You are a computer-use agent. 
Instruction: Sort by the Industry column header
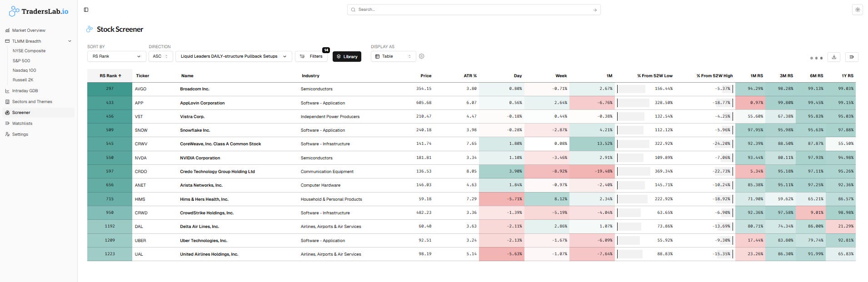(310, 76)
